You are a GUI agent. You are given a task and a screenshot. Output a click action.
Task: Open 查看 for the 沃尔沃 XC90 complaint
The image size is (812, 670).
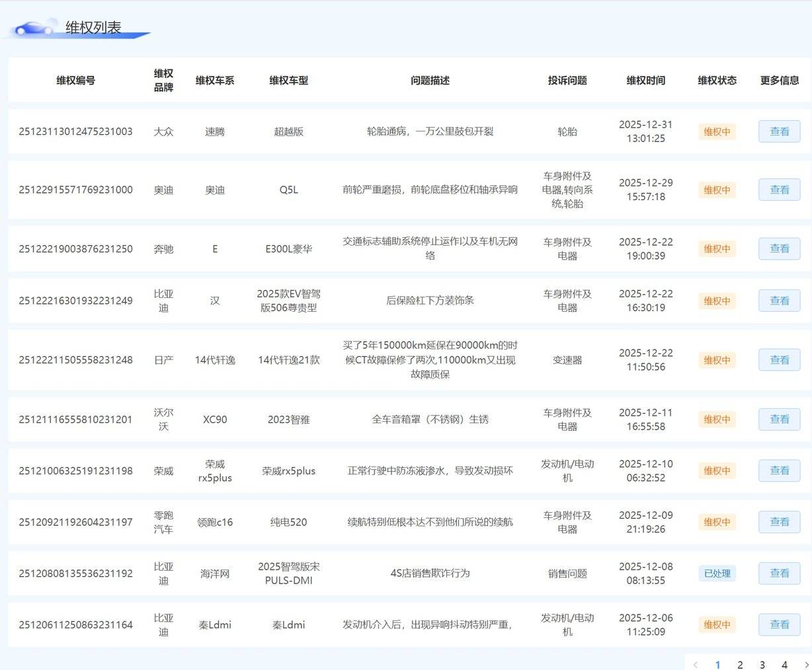pos(779,419)
